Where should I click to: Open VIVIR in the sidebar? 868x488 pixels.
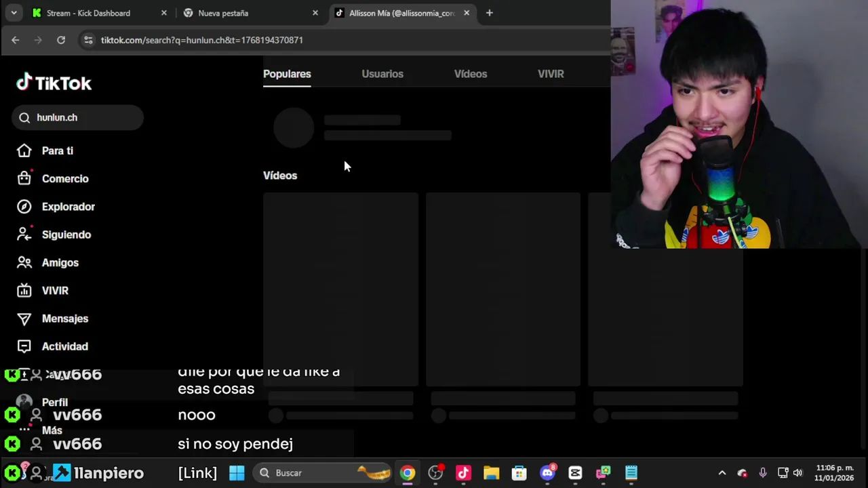tap(55, 291)
